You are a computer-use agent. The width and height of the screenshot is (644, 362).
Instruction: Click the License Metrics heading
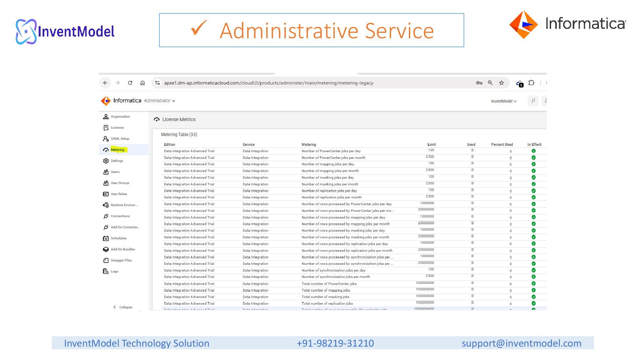179,119
